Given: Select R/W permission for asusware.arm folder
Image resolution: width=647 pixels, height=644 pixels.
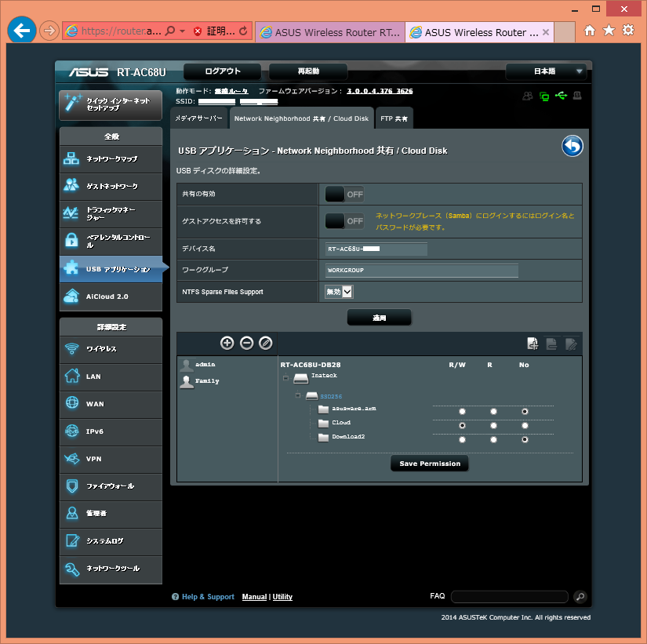Looking at the screenshot, I should (462, 412).
